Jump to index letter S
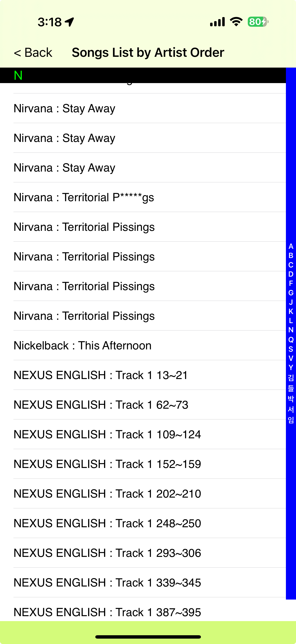The height and width of the screenshot is (644, 296). point(291,349)
